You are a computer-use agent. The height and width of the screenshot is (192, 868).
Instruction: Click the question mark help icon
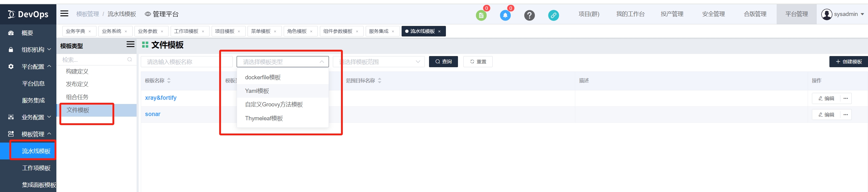529,15
